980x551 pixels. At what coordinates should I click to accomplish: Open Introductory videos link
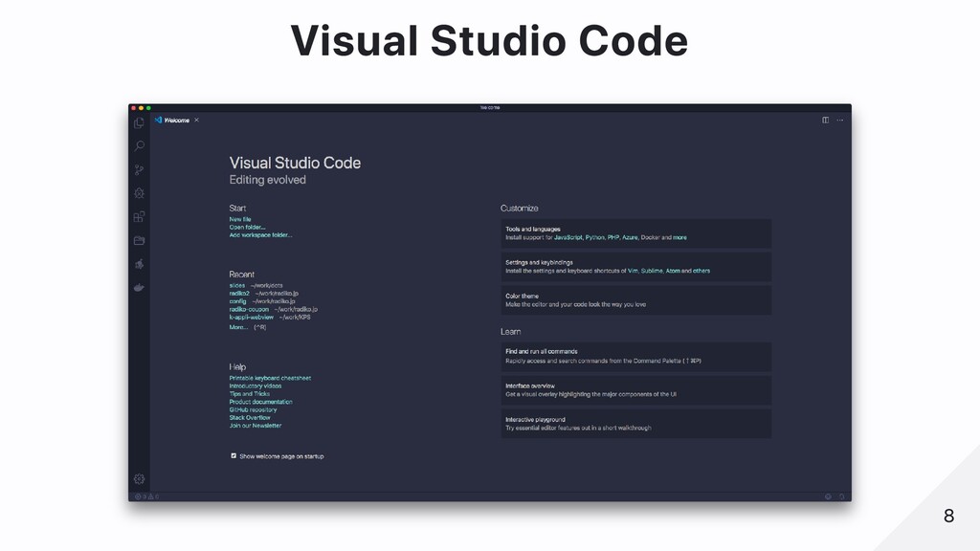[x=255, y=386]
